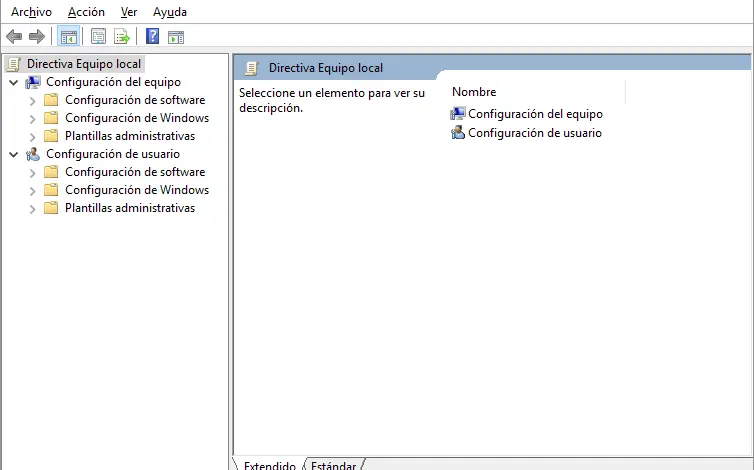The width and height of the screenshot is (754, 470).
Task: Expand Plantillas administrativas under Configuración de usuario
Action: 32,209
